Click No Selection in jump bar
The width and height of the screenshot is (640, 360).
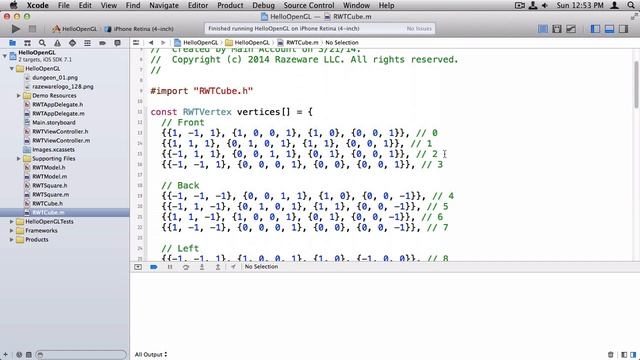[342, 42]
